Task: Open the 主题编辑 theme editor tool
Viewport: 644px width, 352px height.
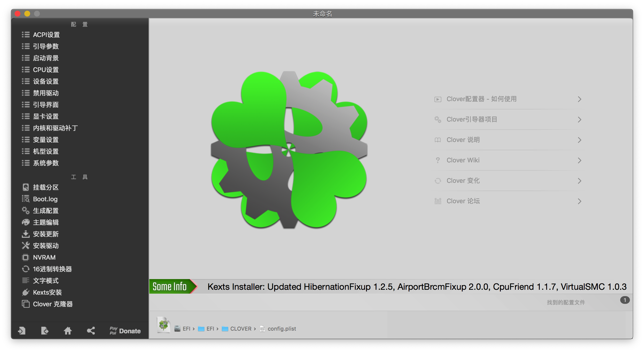Action: tap(45, 222)
